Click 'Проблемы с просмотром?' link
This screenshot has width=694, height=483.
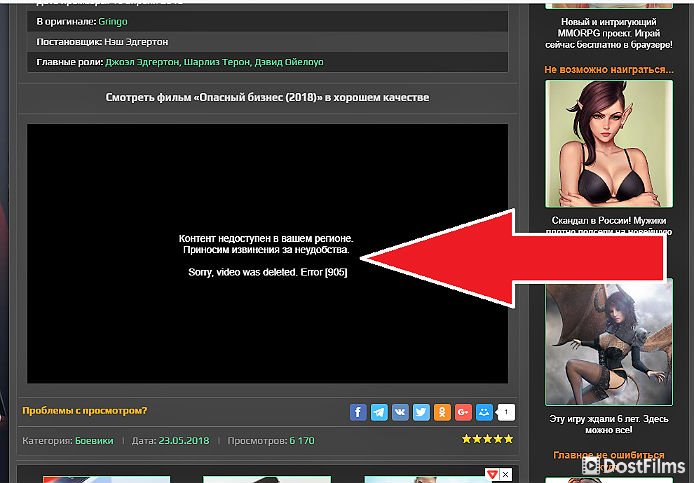click(x=85, y=410)
